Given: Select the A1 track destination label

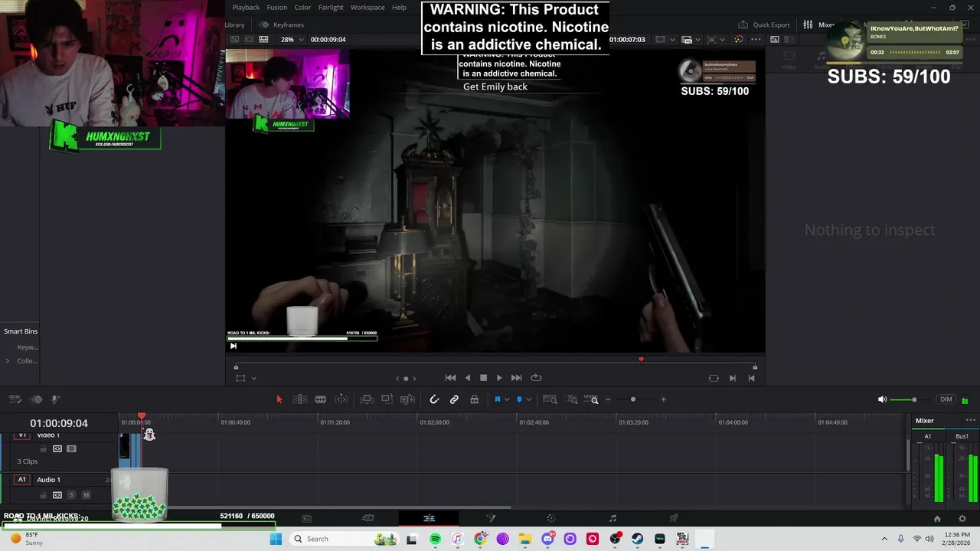Looking at the screenshot, I should pos(21,480).
